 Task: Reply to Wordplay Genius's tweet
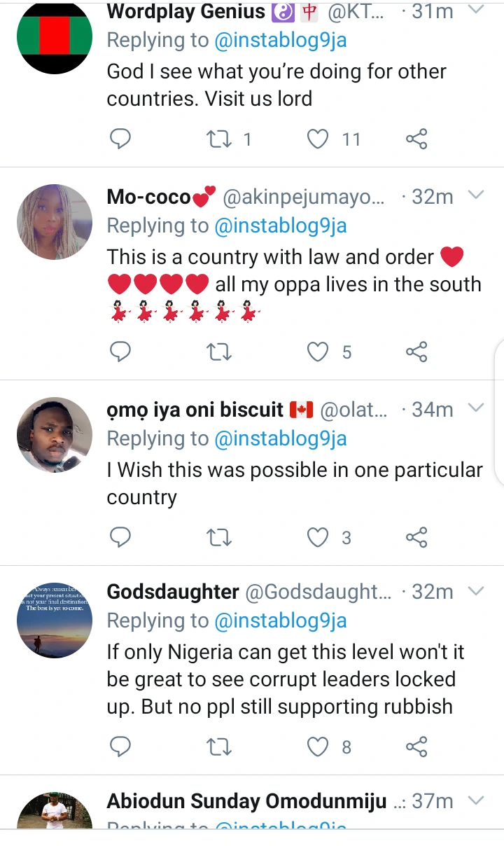click(x=120, y=139)
